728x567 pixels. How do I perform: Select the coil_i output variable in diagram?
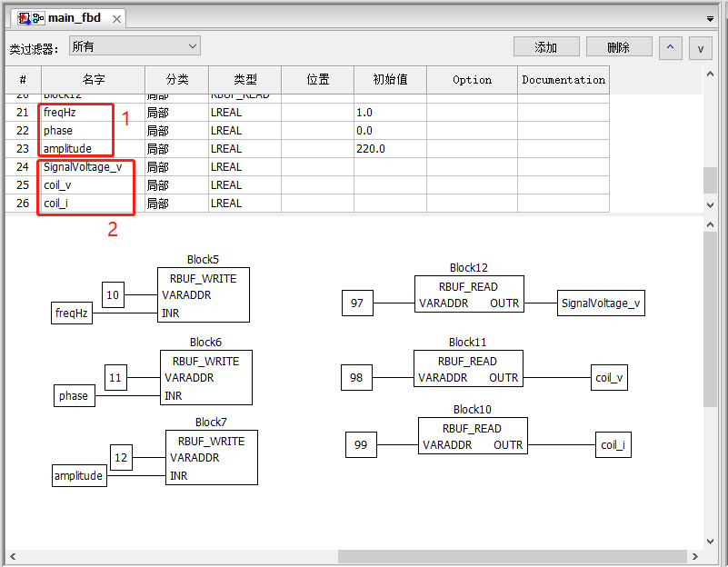click(x=613, y=444)
